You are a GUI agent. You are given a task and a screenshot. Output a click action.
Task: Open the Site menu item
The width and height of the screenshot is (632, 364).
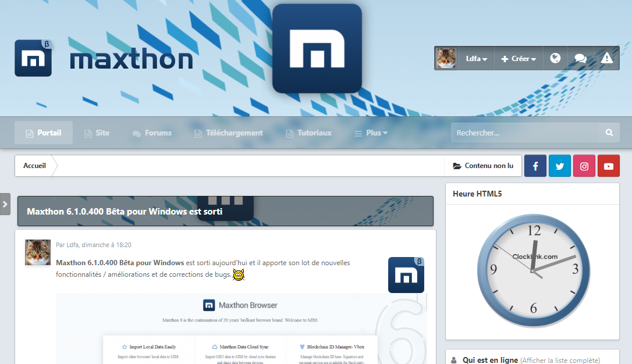(x=97, y=133)
